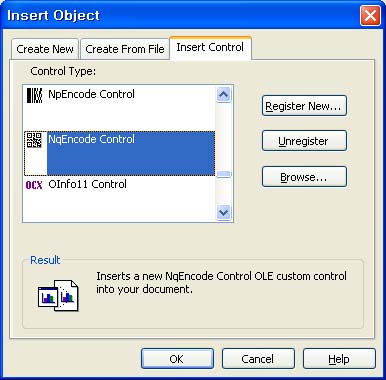386x380 pixels.
Task: Click the OCX icon beside OInfo11
Action: coord(34,185)
